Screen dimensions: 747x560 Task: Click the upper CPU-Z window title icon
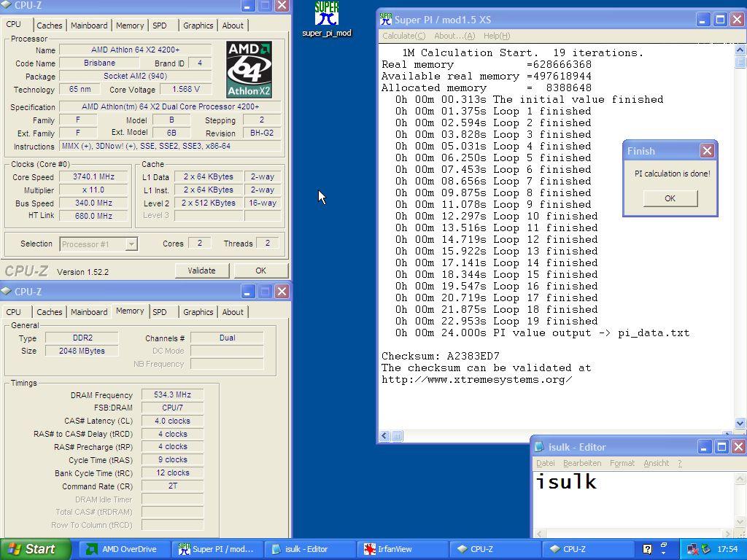tap(7, 5)
